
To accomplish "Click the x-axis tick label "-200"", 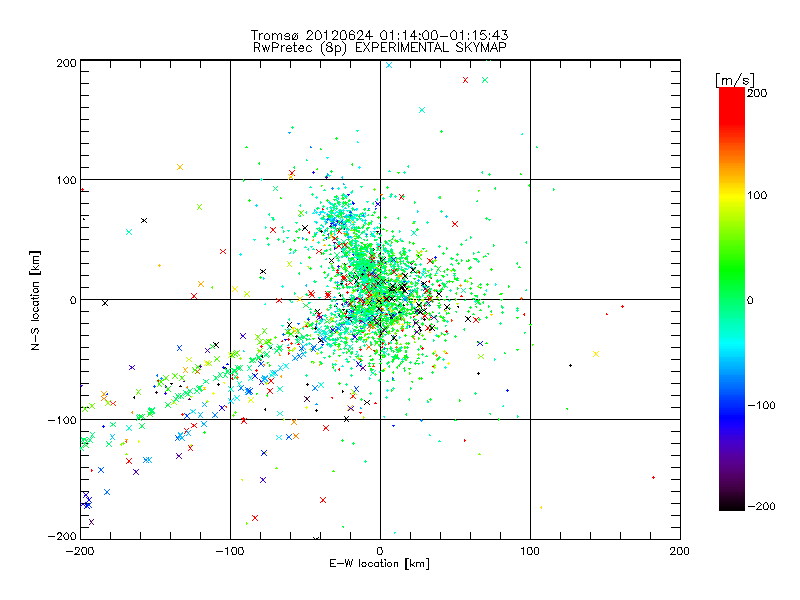I will pyautogui.click(x=80, y=551).
